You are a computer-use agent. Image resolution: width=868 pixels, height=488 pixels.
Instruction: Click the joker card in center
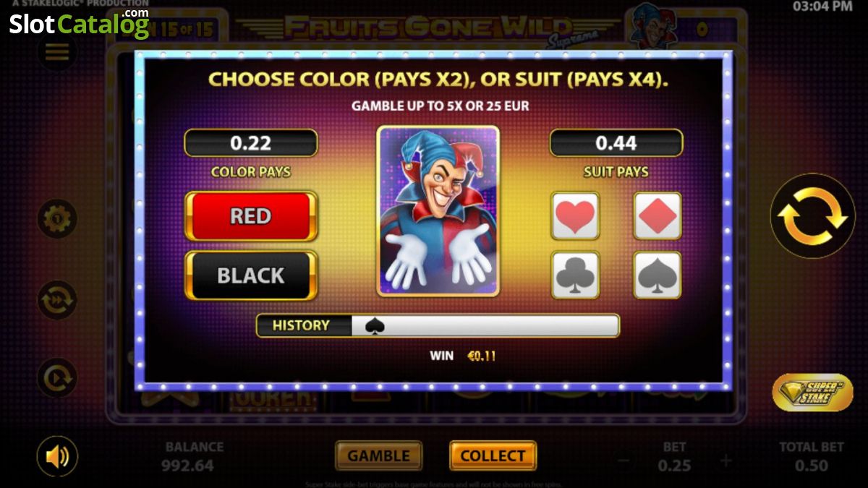click(438, 211)
